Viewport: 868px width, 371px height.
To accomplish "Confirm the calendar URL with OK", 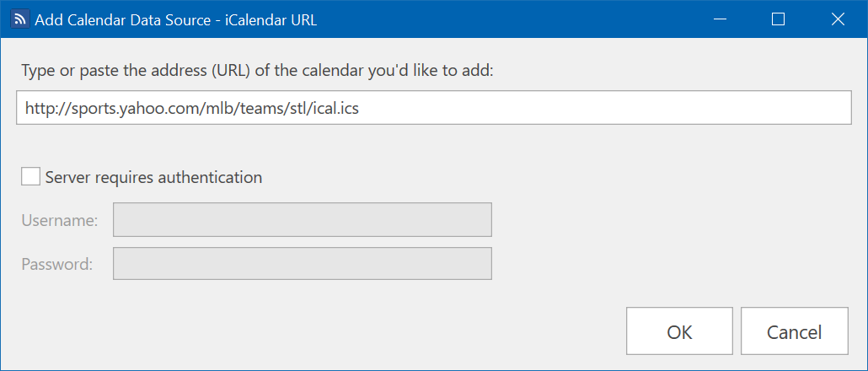I will 679,331.
